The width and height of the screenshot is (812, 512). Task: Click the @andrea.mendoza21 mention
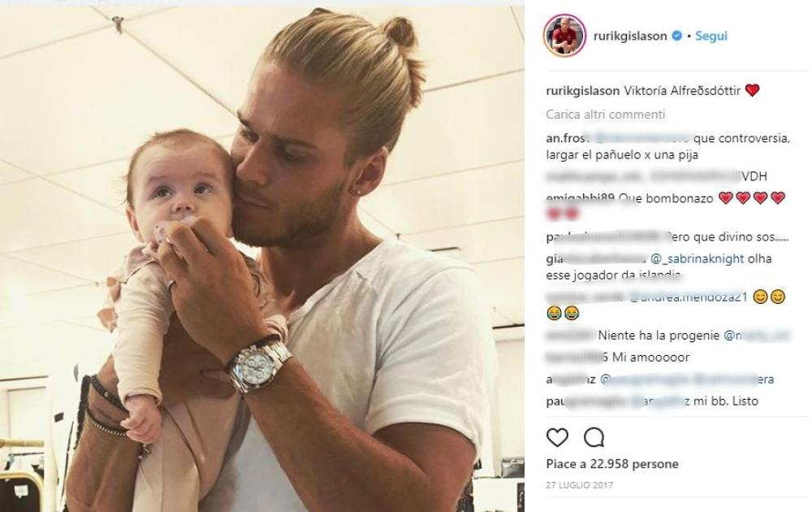[x=689, y=297]
